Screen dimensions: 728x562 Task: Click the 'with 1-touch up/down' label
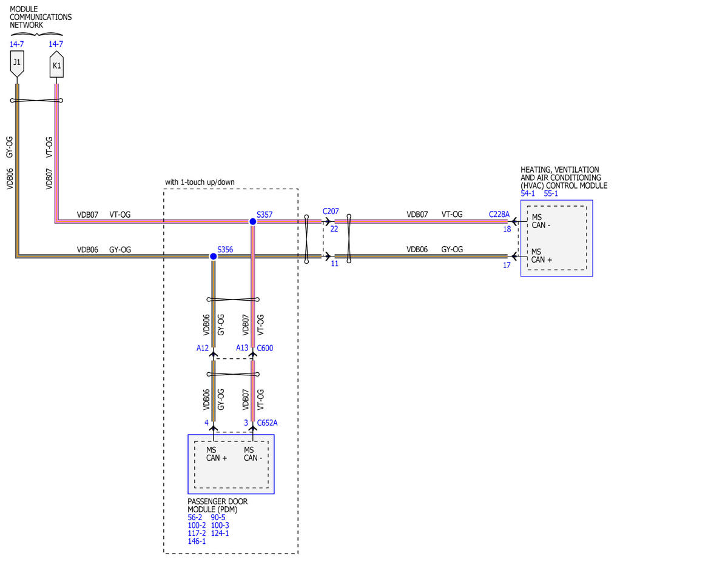(200, 182)
